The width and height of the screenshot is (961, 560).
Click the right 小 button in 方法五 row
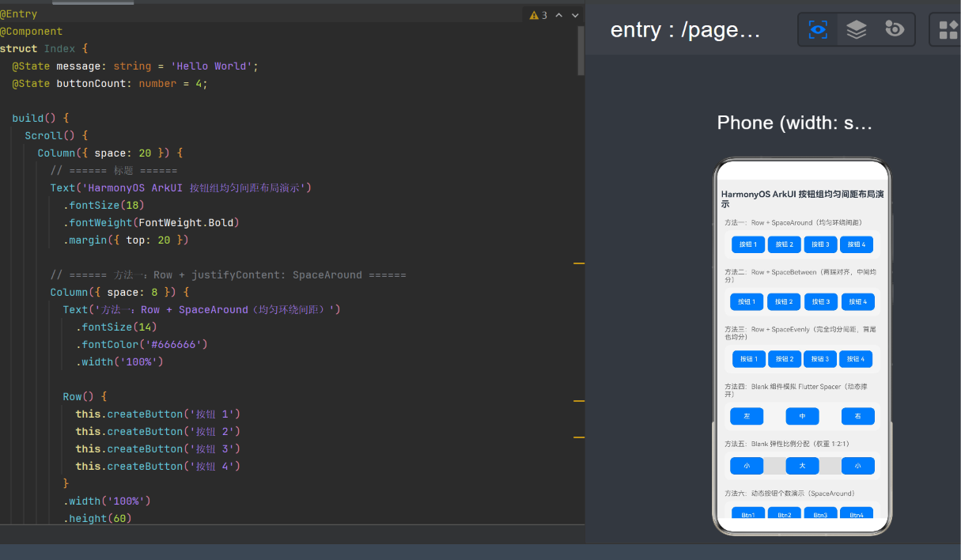point(858,466)
